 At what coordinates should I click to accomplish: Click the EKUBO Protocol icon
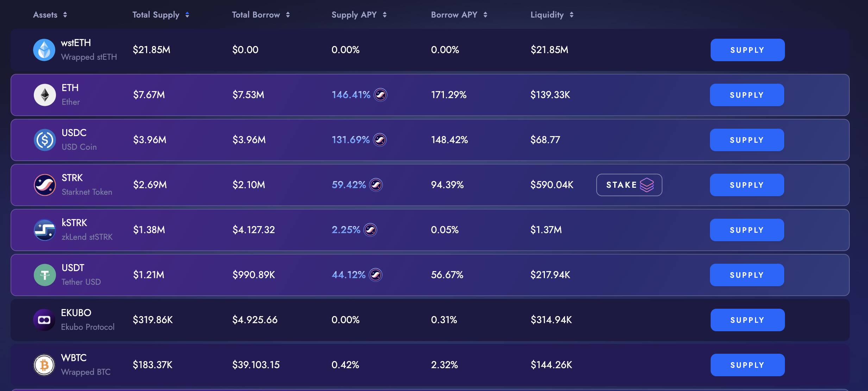[44, 320]
